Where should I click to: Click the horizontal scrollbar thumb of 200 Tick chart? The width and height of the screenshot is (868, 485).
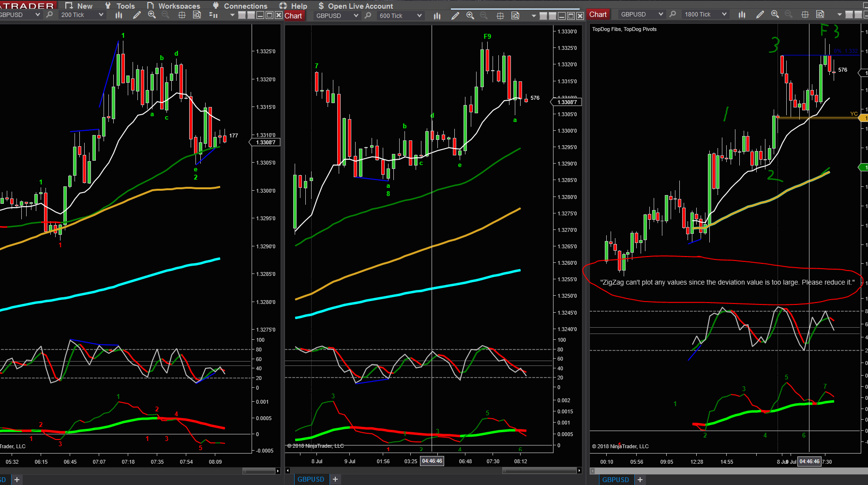pyautogui.click(x=258, y=471)
